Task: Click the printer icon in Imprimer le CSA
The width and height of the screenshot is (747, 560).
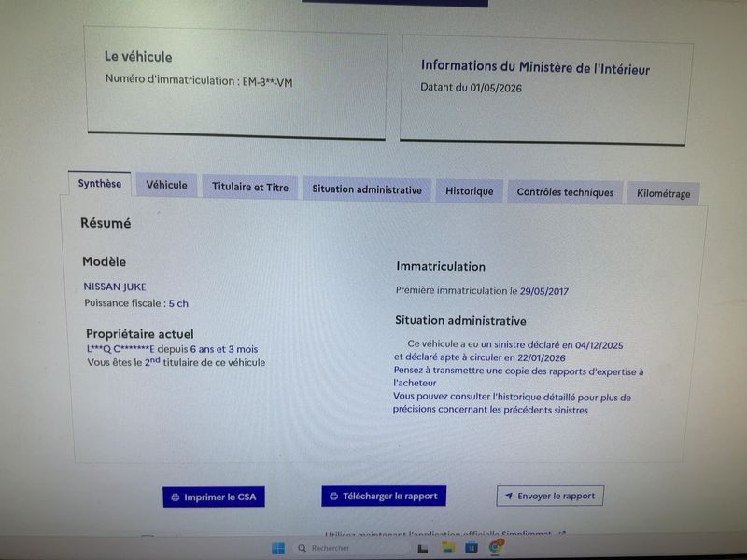Action: point(176,497)
